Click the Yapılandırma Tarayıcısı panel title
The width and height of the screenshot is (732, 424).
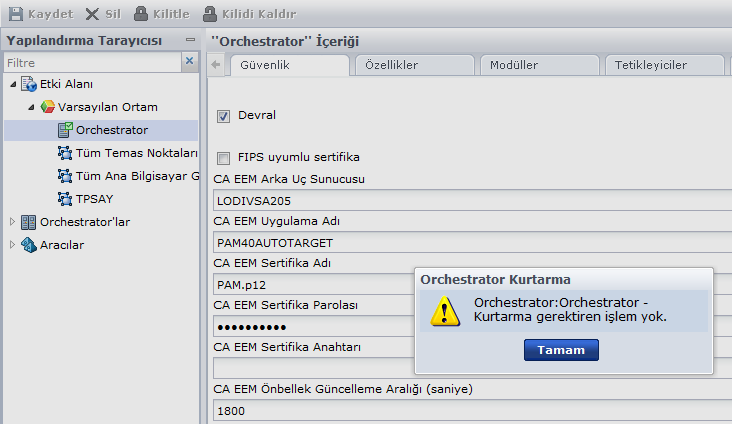(84, 41)
